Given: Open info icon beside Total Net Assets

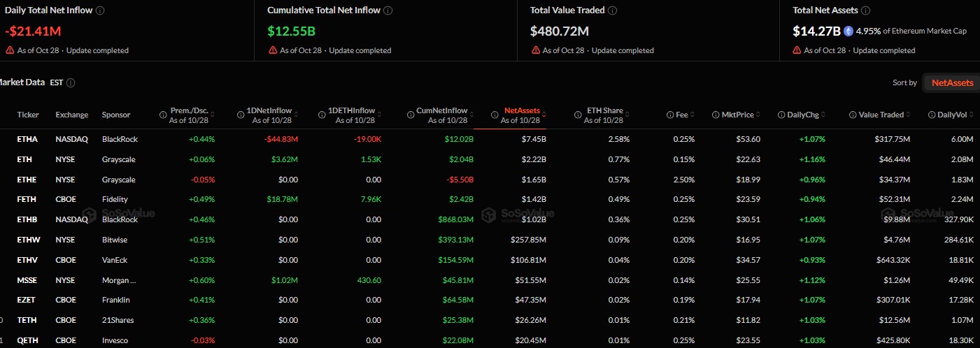Looking at the screenshot, I should pyautogui.click(x=865, y=10).
